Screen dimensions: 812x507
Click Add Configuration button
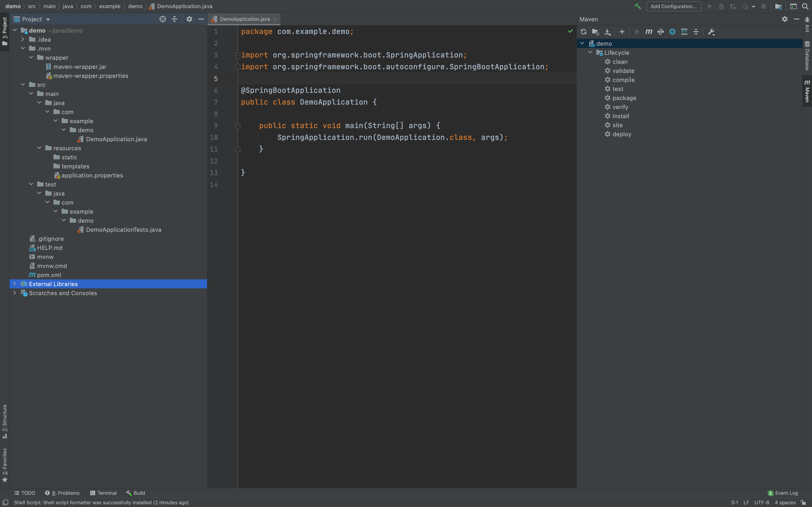pos(673,6)
